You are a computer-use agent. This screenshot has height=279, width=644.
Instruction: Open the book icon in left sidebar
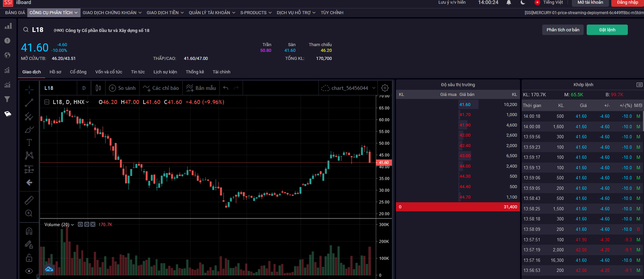[x=8, y=114]
